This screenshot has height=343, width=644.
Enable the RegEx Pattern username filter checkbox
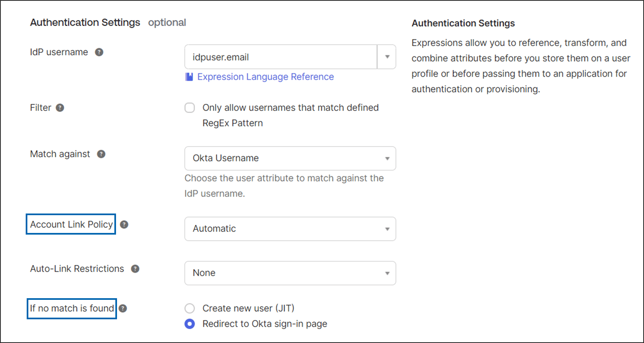tap(190, 108)
